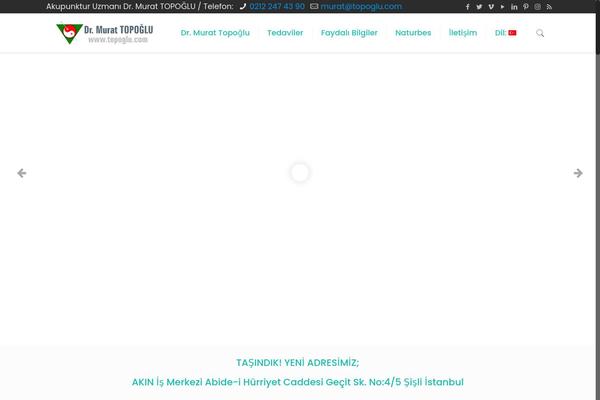The width and height of the screenshot is (600, 400).
Task: Open the Pinterest social icon
Action: (x=526, y=7)
